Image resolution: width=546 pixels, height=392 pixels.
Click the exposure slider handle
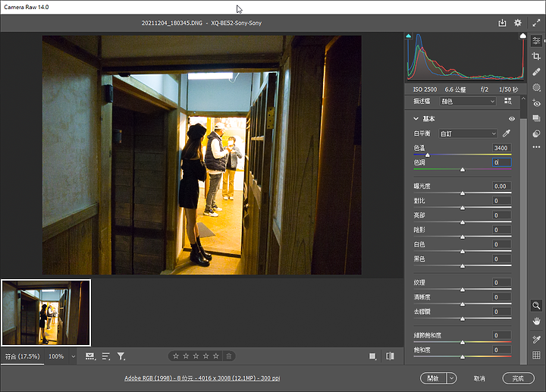point(463,193)
